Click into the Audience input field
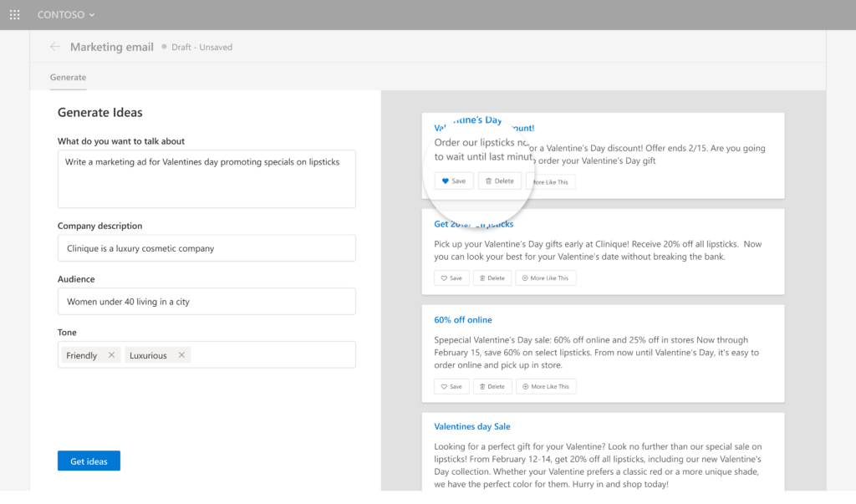856x504 pixels. coord(206,302)
